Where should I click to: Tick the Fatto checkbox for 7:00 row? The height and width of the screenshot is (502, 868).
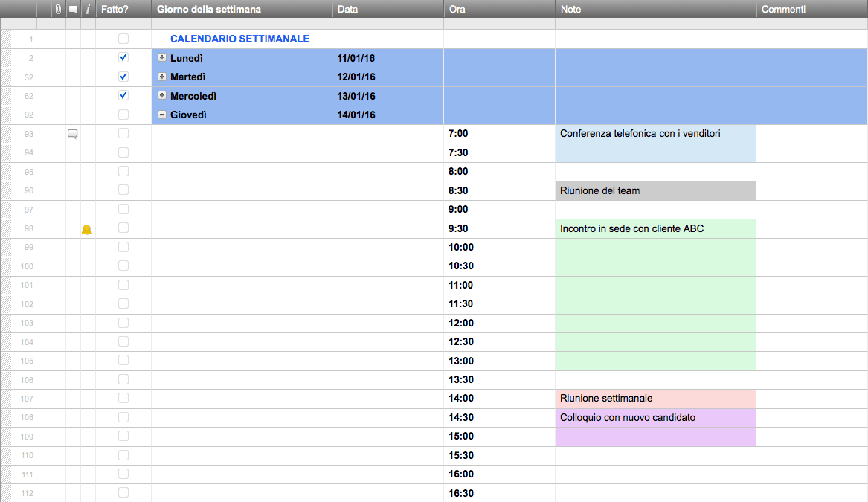tap(123, 133)
